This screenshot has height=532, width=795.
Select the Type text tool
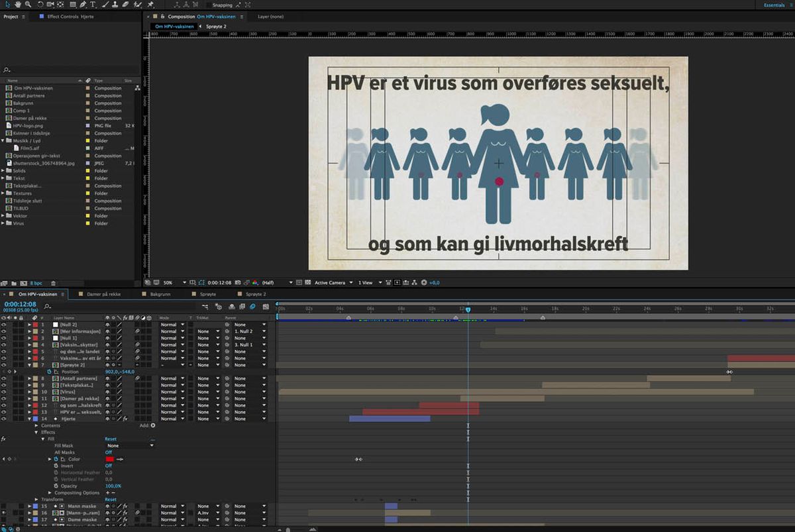point(93,5)
